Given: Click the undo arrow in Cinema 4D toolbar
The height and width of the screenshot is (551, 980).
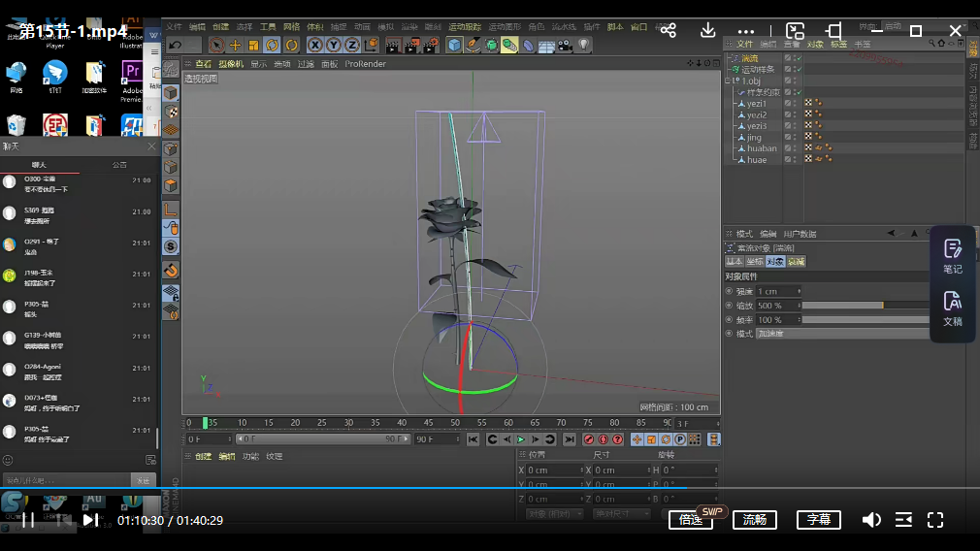Looking at the screenshot, I should point(176,45).
